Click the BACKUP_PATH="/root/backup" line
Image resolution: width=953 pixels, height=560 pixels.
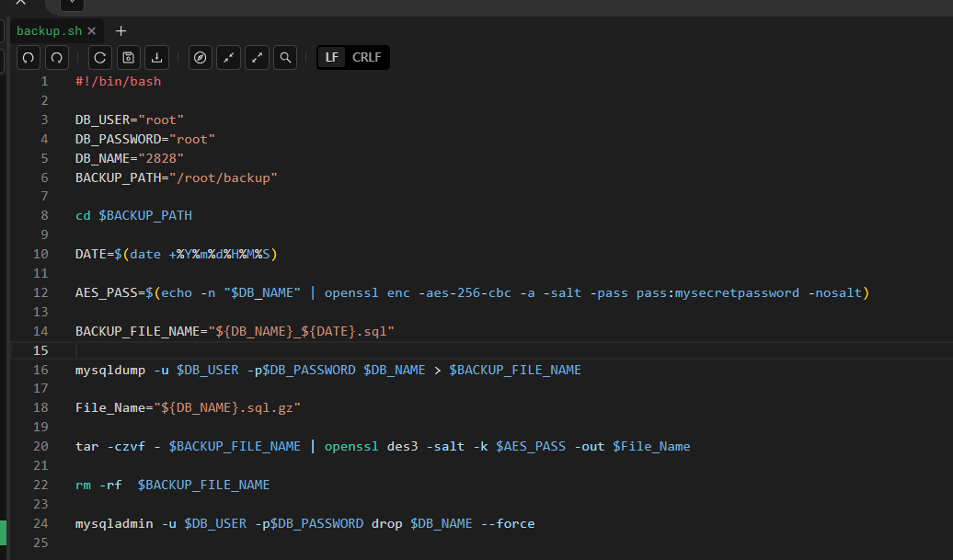pos(177,178)
